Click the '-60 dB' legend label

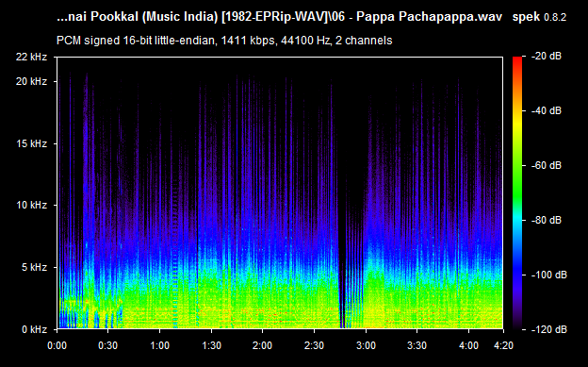point(547,165)
